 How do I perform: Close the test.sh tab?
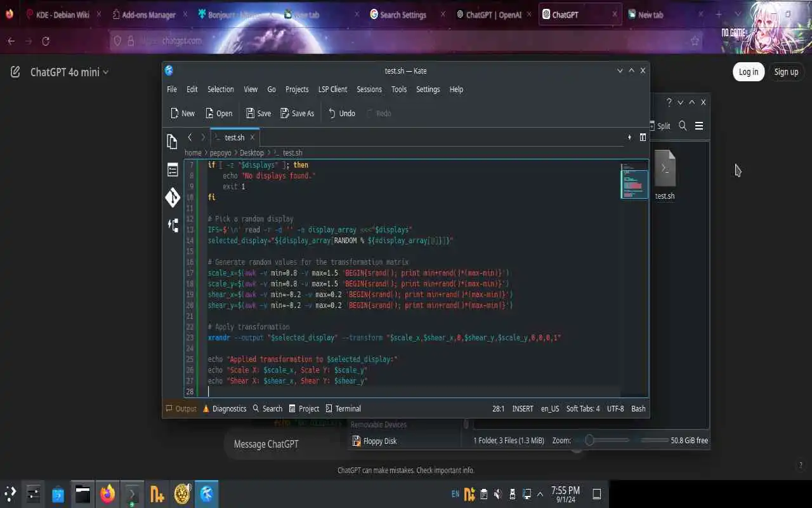click(x=252, y=137)
